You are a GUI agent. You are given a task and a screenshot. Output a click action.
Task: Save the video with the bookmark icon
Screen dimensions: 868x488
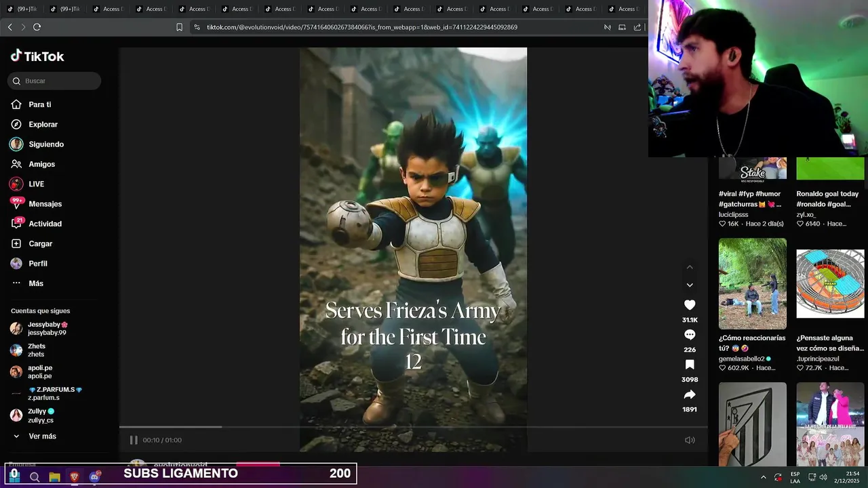690,365
